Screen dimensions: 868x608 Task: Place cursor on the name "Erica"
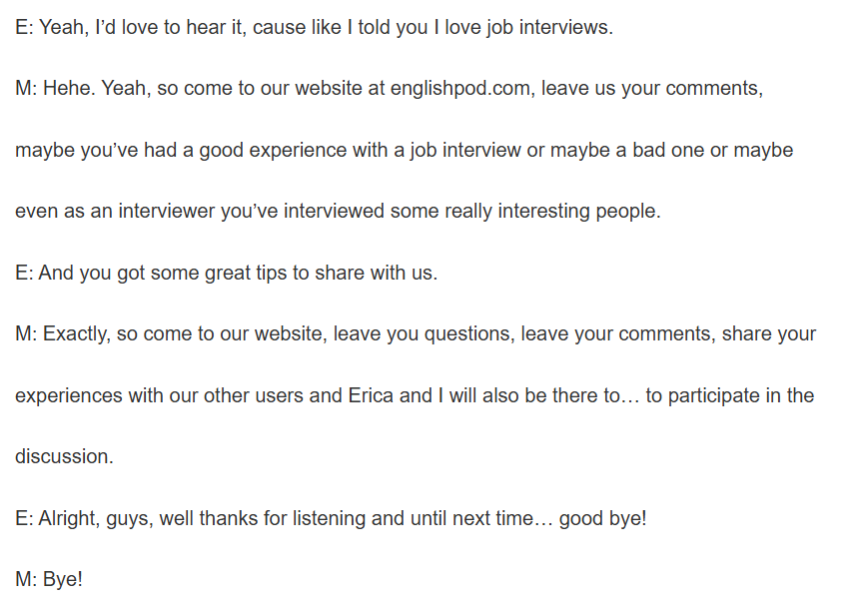[371, 395]
